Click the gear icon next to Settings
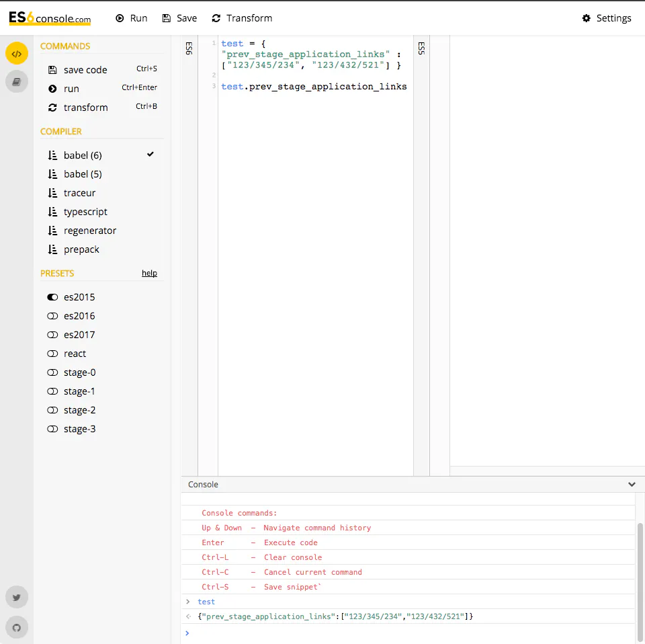 586,18
